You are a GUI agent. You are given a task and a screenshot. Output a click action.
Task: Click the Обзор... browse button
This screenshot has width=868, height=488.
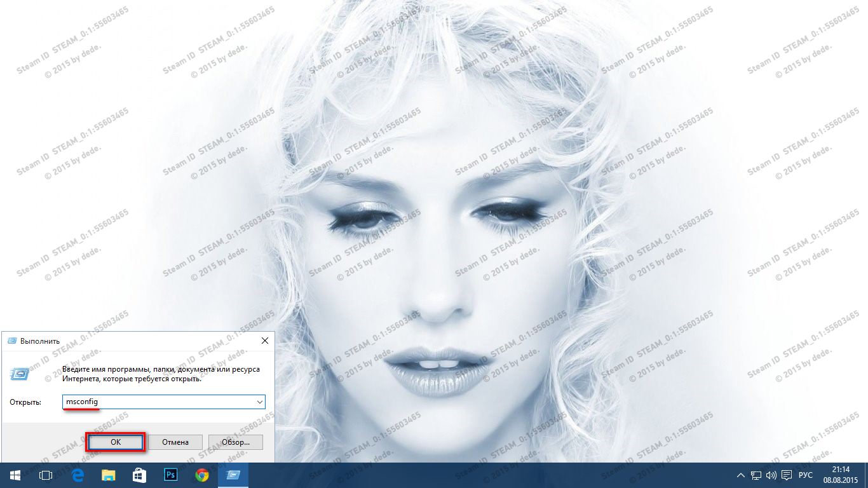coord(235,442)
